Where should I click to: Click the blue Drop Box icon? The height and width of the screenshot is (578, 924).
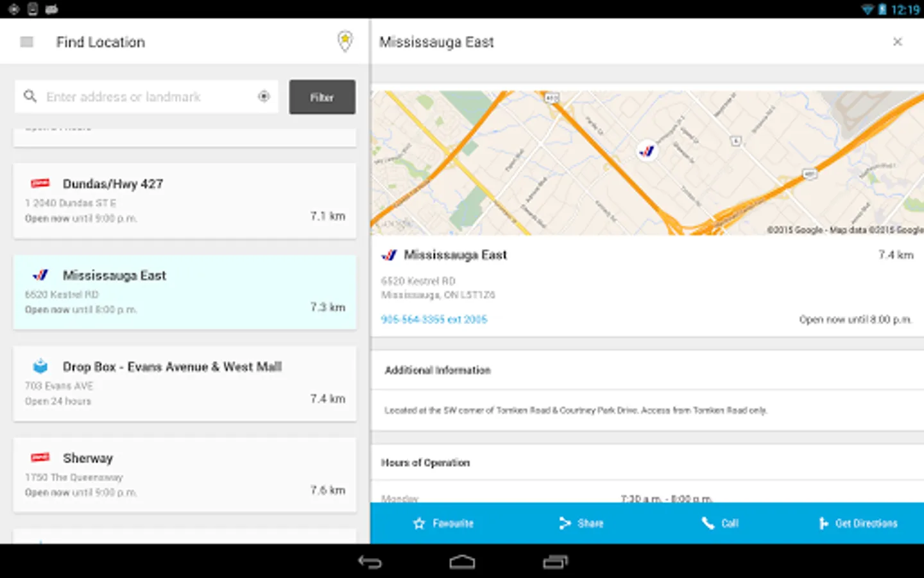click(40, 366)
